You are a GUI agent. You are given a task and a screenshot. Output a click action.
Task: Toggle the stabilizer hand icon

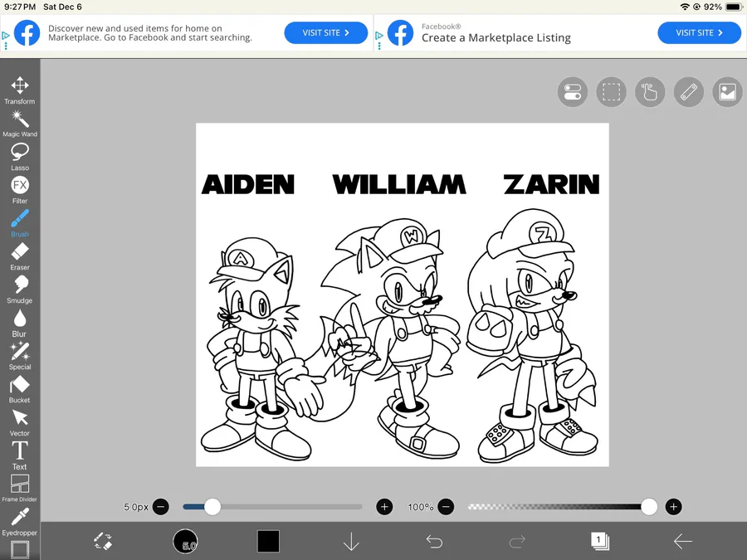(x=650, y=92)
